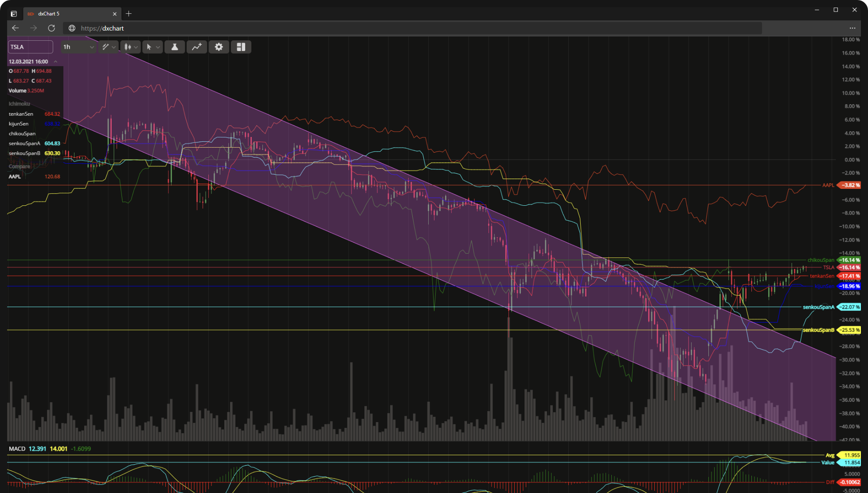Open the drawing tool dropdown chevron
This screenshot has width=868, height=493.
114,47
